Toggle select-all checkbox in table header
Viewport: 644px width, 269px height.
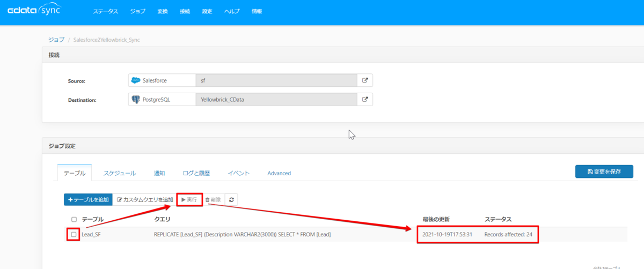74,219
